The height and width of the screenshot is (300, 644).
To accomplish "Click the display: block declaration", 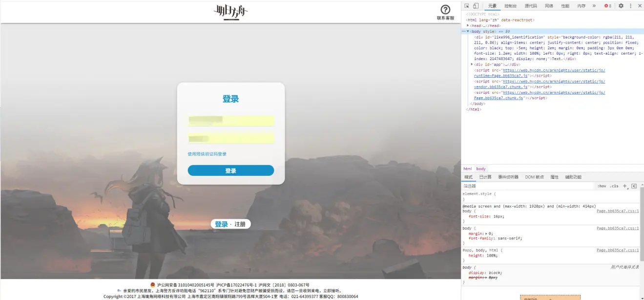I will point(485,273).
